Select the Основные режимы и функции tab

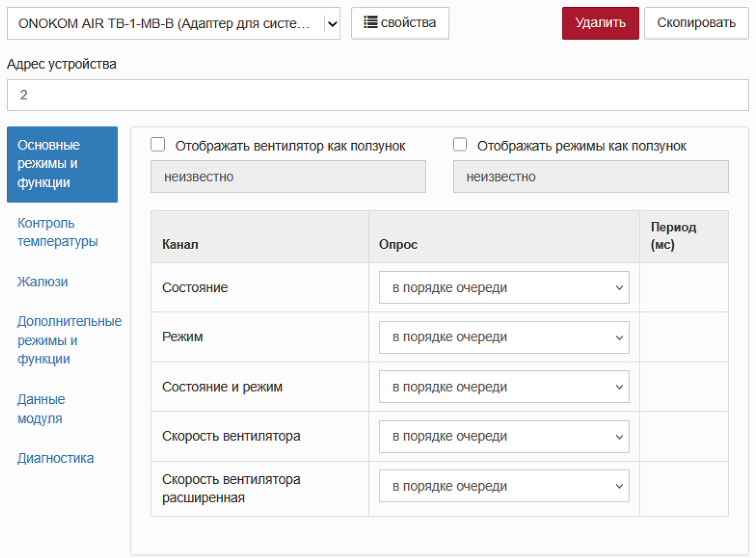pos(62,164)
